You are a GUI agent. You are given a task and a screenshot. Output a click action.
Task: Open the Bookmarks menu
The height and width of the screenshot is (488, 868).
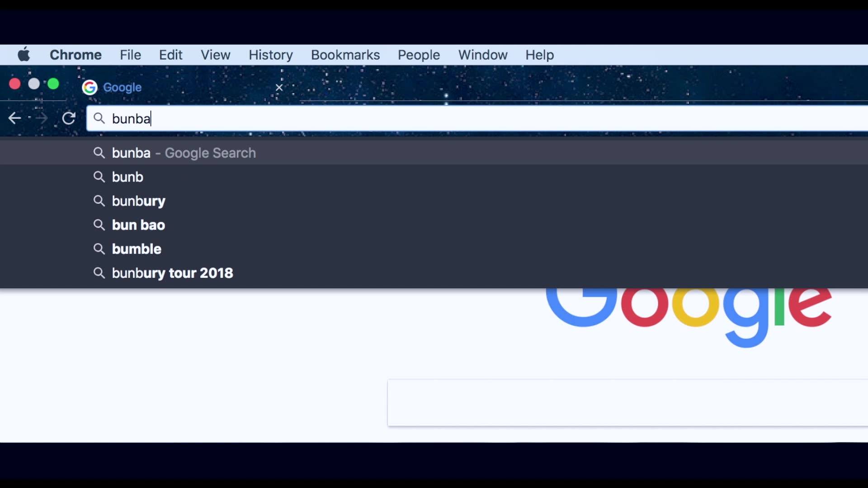pos(345,55)
